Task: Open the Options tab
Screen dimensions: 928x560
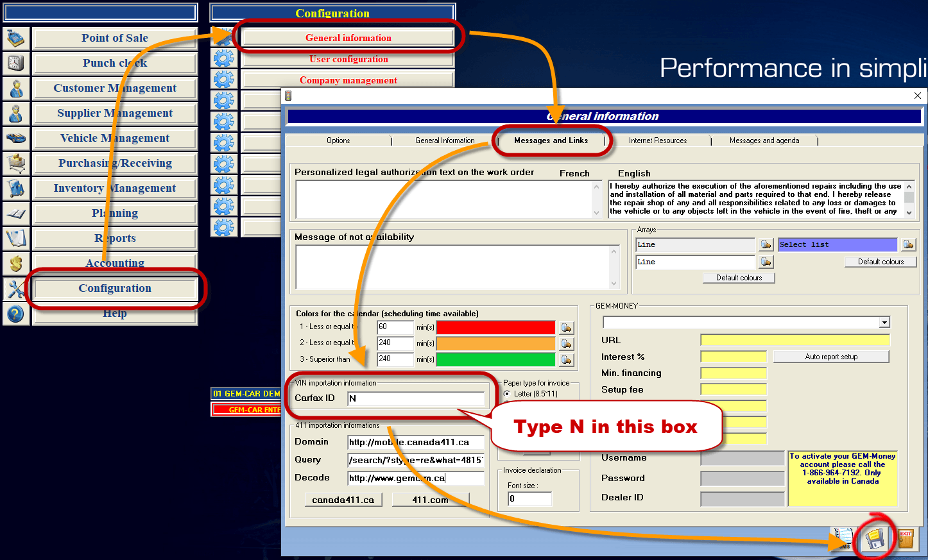Action: [338, 140]
